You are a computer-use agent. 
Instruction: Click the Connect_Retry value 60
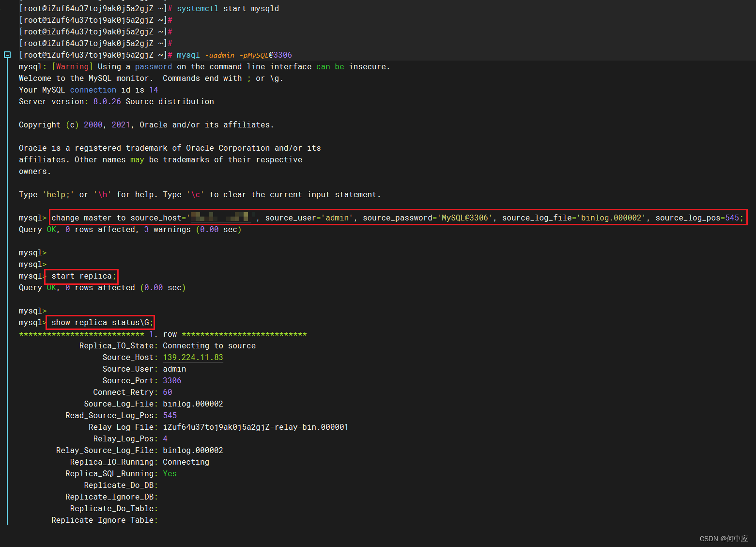pyautogui.click(x=168, y=392)
